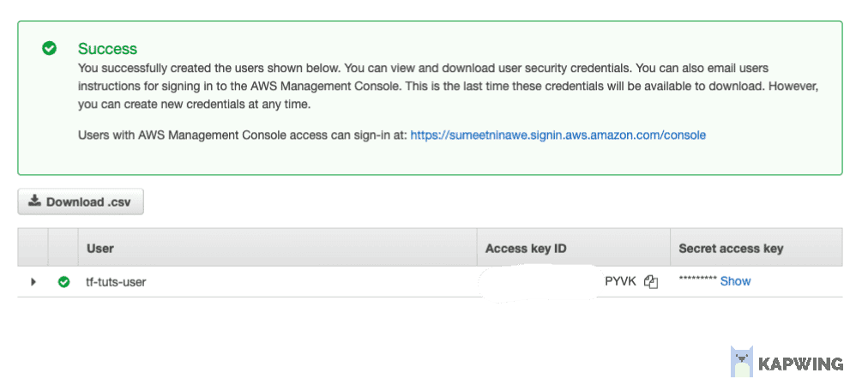Click the green Success checkmark icon in banner
The height and width of the screenshot is (391, 868).
pyautogui.click(x=50, y=49)
